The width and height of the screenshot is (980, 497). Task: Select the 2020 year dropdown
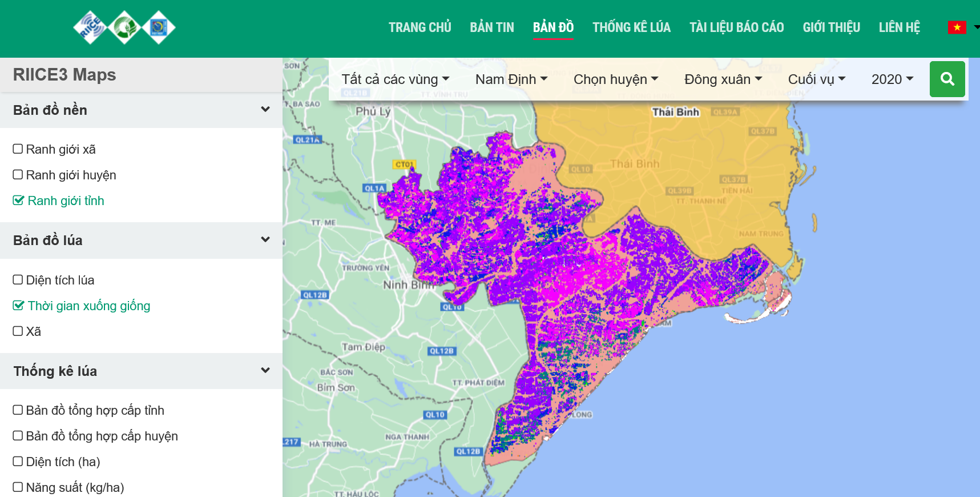tap(892, 79)
